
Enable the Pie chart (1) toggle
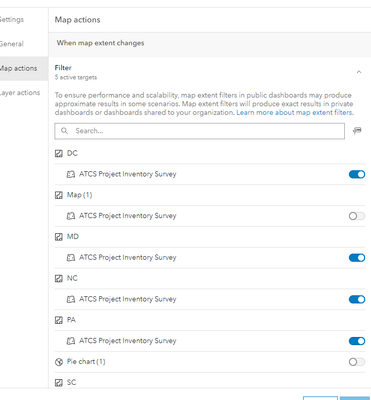[357, 362]
